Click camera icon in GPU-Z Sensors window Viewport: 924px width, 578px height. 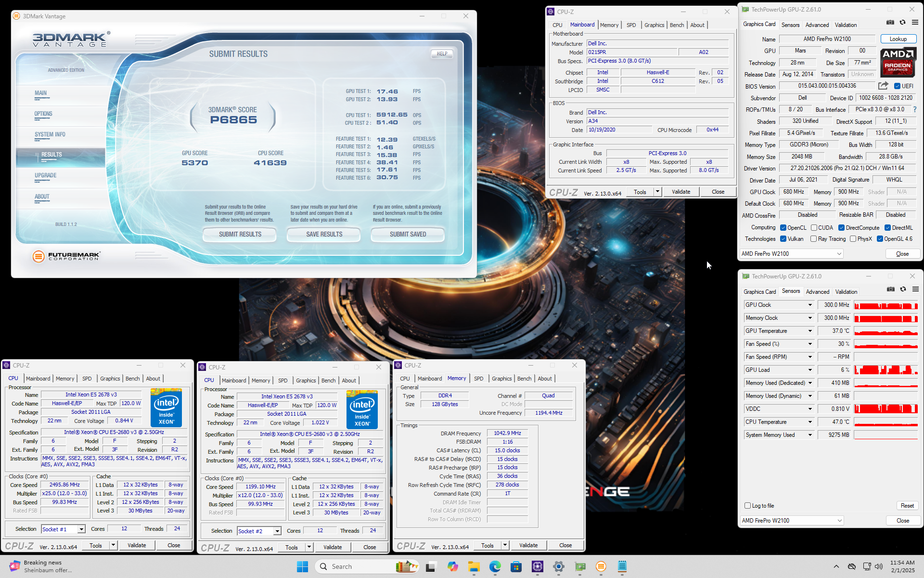click(891, 289)
